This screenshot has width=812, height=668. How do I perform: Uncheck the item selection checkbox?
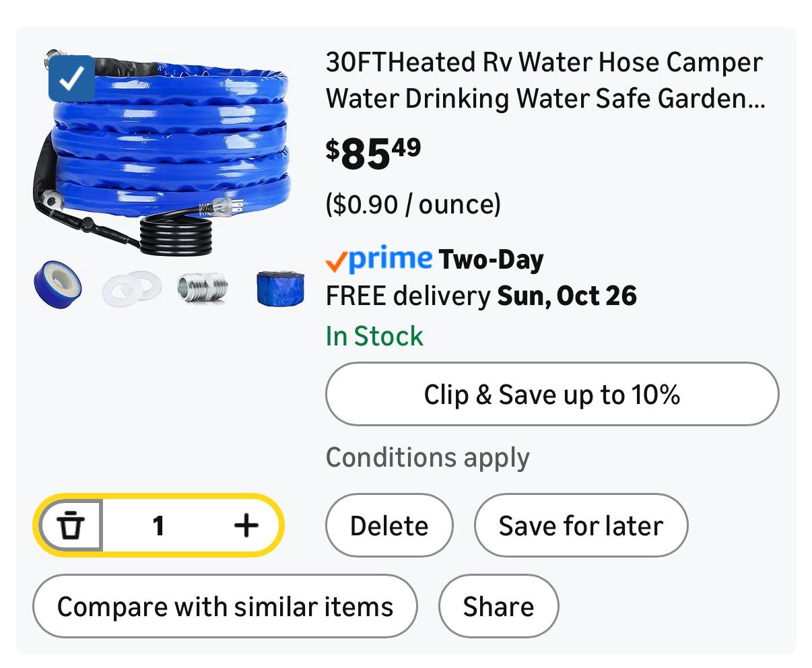coord(71,78)
